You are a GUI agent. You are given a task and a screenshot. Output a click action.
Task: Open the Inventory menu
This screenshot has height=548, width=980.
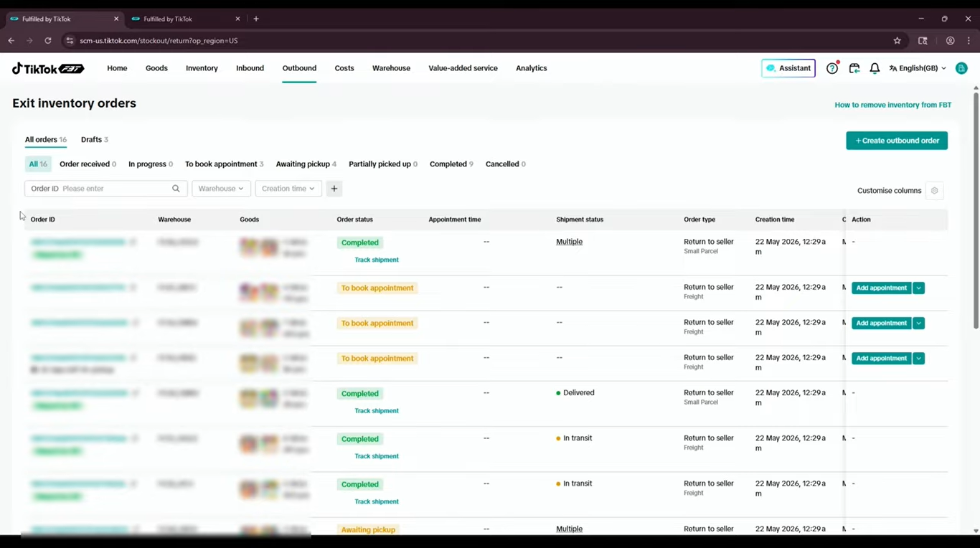(202, 68)
